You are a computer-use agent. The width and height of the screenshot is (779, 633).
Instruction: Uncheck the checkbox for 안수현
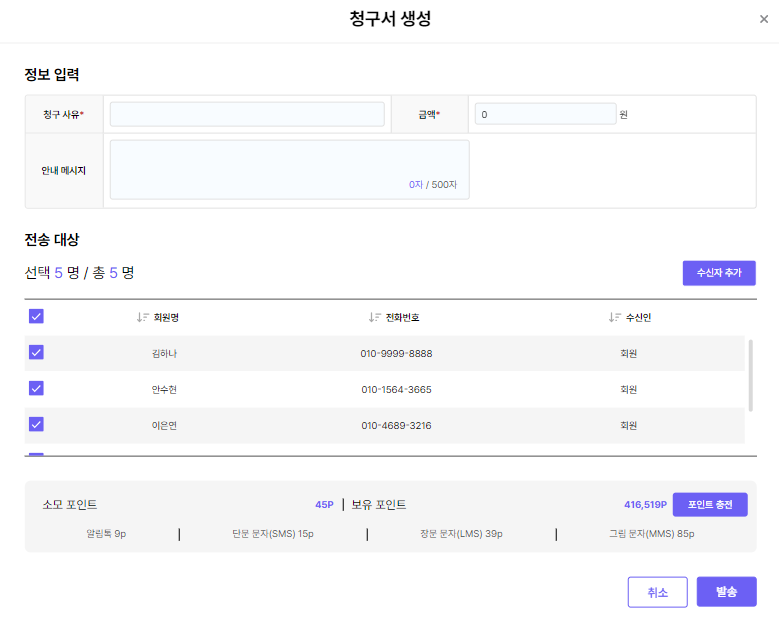36,388
